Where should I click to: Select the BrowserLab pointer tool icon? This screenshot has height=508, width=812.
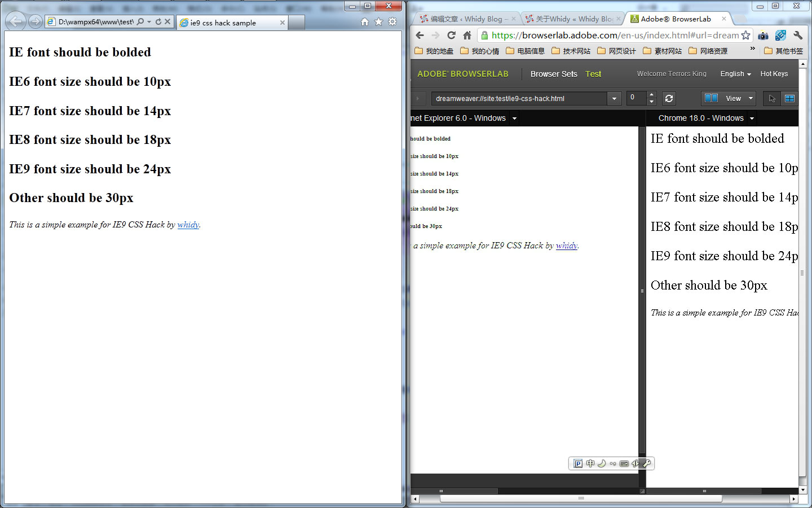772,98
